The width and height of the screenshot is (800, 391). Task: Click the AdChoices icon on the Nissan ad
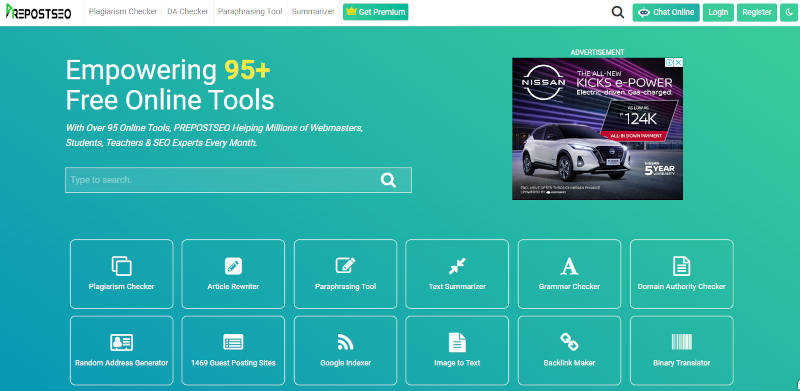point(669,62)
